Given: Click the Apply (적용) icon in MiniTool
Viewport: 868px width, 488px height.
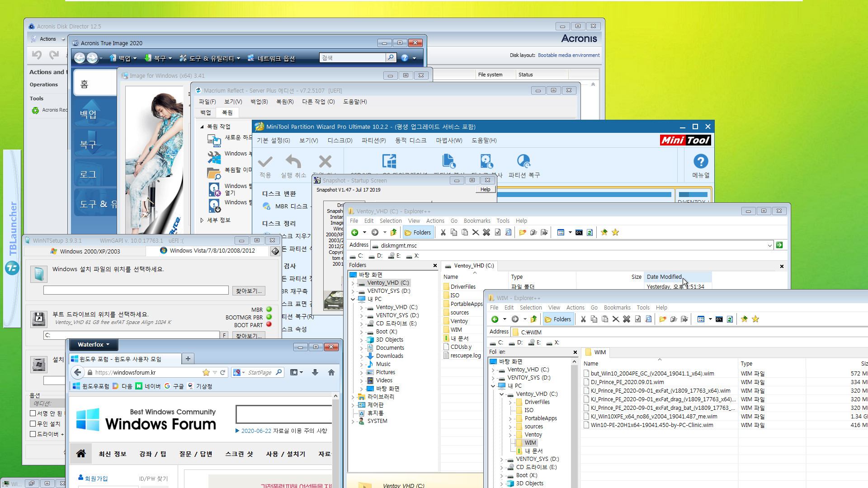Looking at the screenshot, I should click(266, 161).
